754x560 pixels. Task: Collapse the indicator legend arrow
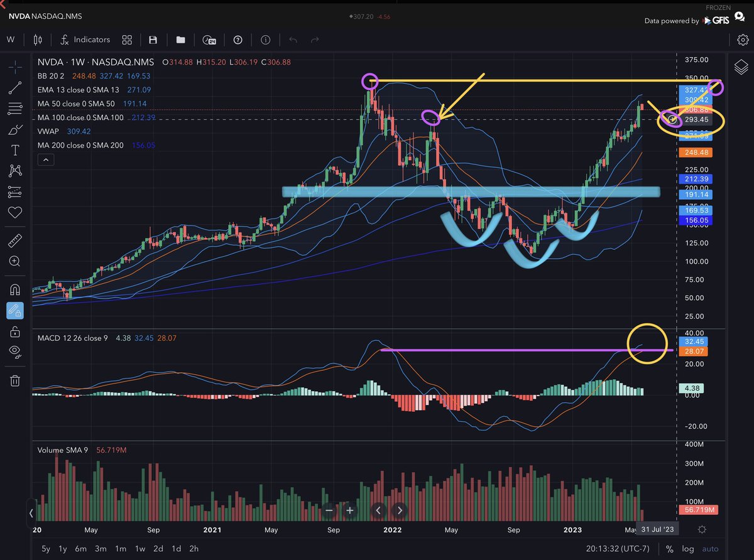click(x=47, y=160)
